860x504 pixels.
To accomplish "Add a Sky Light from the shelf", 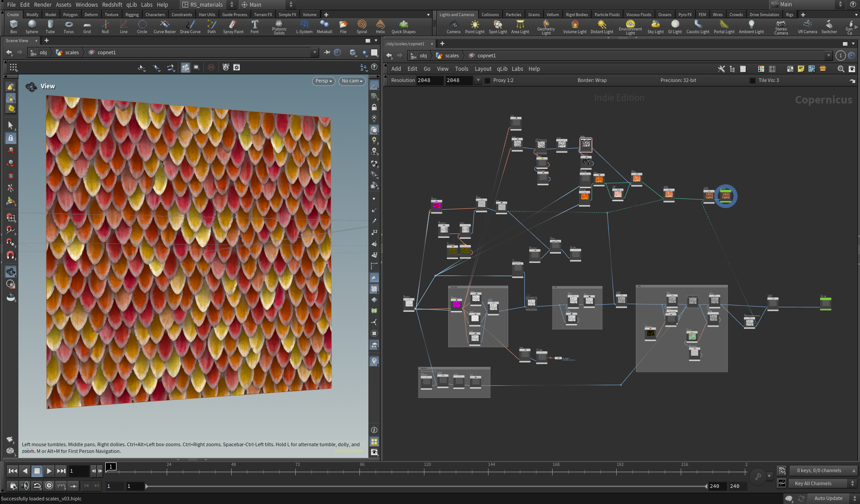I will click(655, 26).
